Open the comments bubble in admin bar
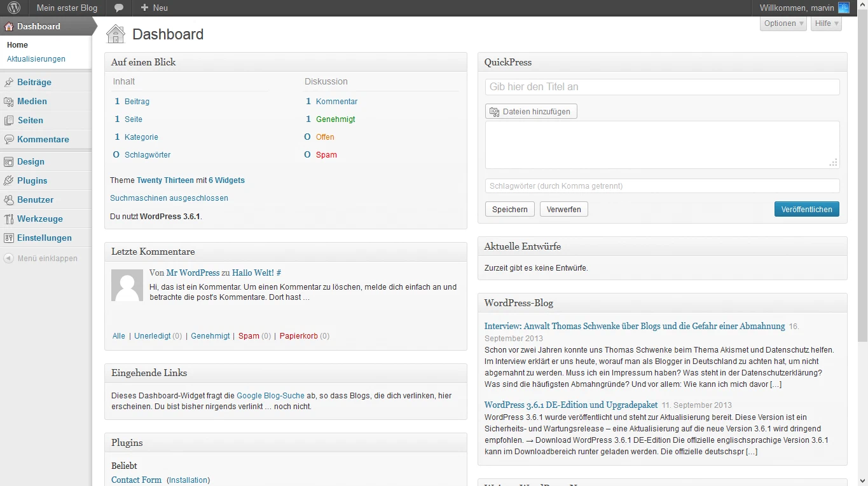Image resolution: width=868 pixels, height=486 pixels. (119, 8)
